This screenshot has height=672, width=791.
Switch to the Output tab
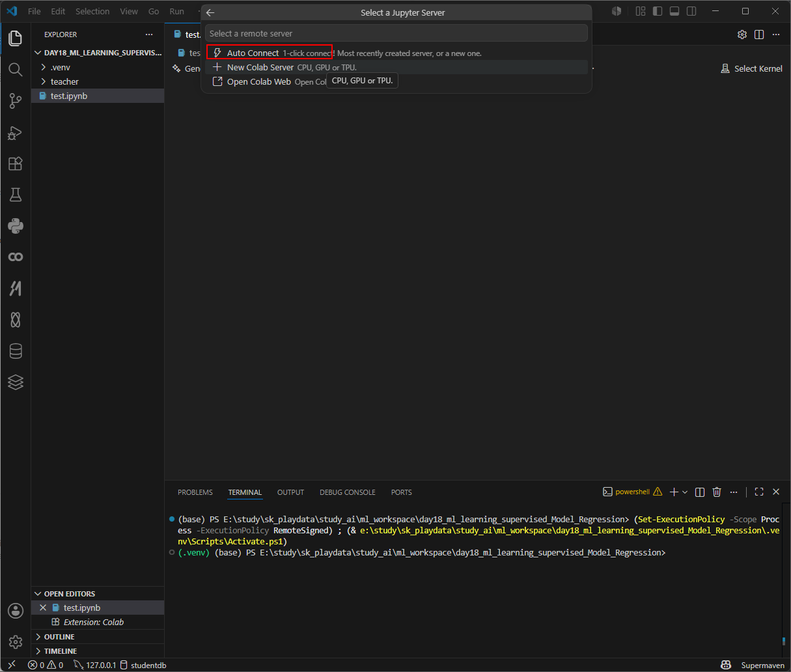point(290,492)
